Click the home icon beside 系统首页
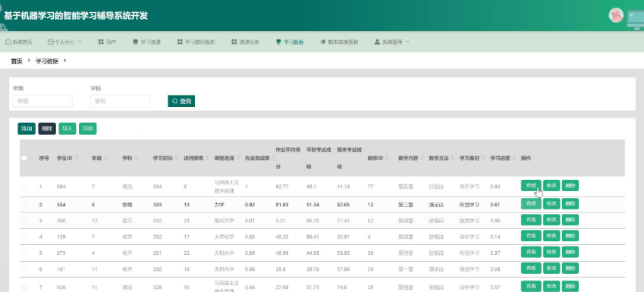The image size is (644, 292). (8, 42)
